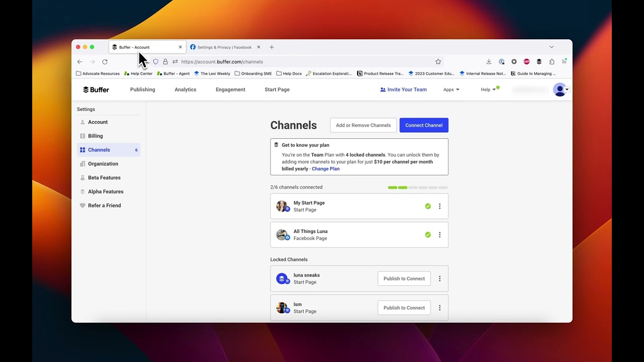Open the Internal Release Not... bookmark

point(483,73)
